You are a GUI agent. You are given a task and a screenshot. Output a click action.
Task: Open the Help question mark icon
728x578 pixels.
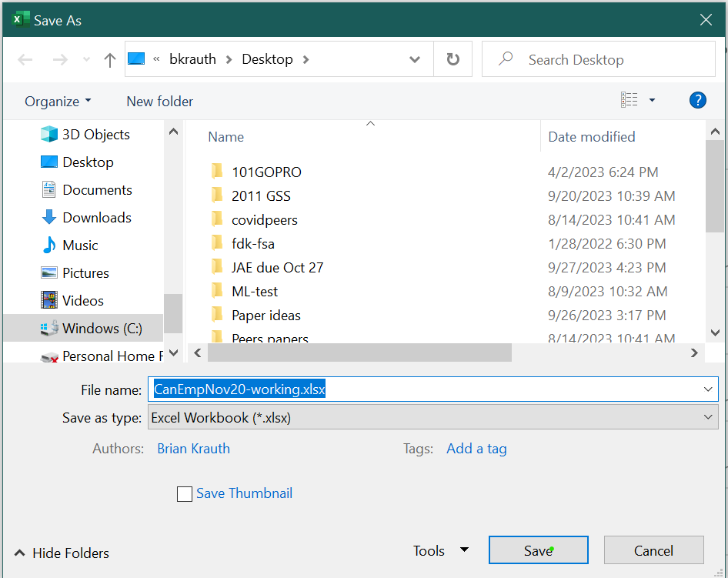[x=697, y=99]
